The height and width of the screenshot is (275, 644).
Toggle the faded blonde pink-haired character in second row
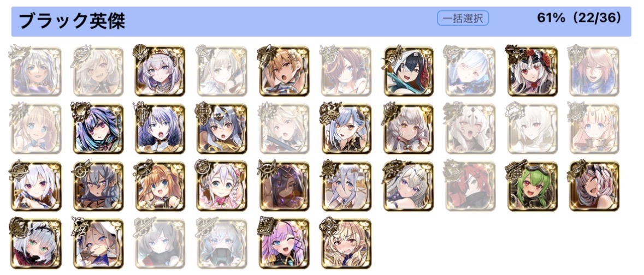595,128
